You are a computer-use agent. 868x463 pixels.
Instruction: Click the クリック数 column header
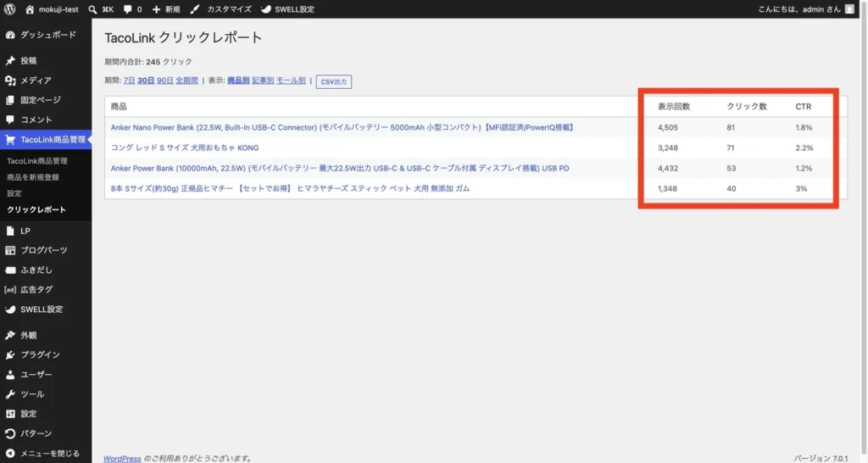pyautogui.click(x=747, y=106)
